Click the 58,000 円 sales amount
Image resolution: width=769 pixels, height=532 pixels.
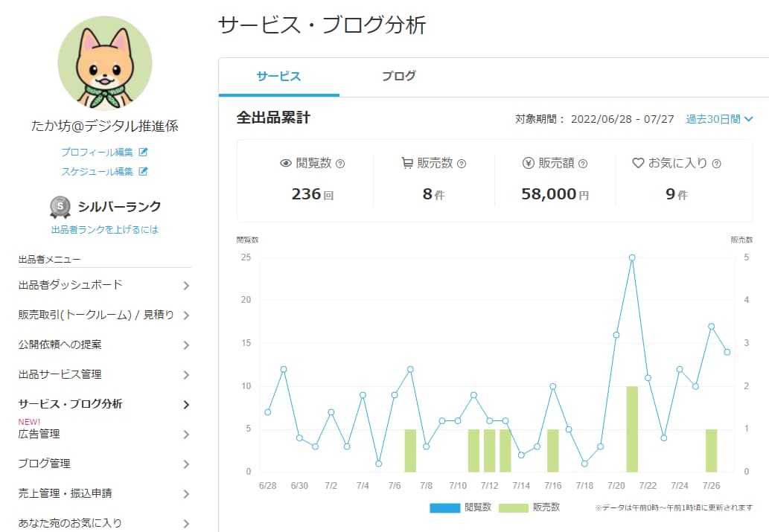click(555, 194)
